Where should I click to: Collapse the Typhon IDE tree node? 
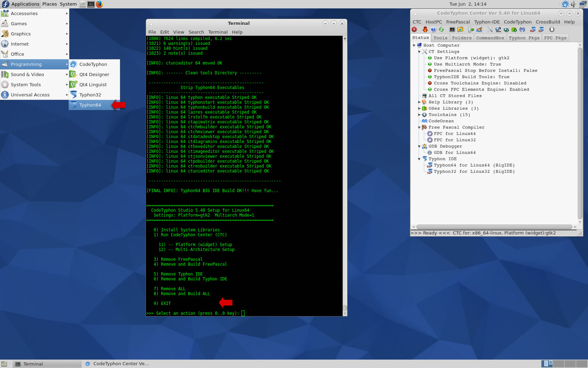(419, 159)
